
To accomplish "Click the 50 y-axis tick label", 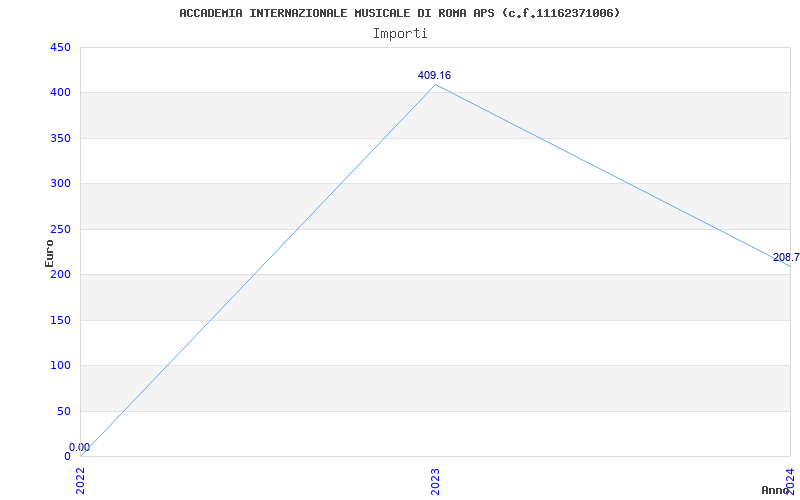I will 64,411.
